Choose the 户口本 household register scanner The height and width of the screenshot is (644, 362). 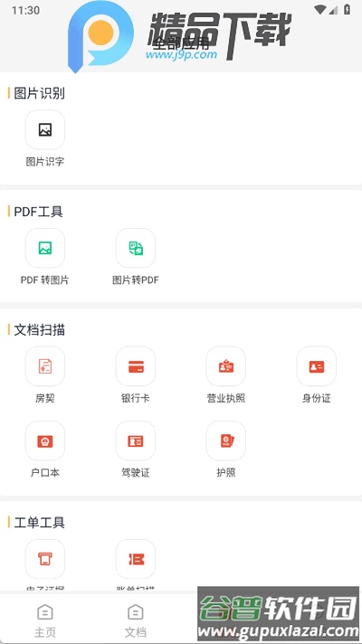point(44,441)
